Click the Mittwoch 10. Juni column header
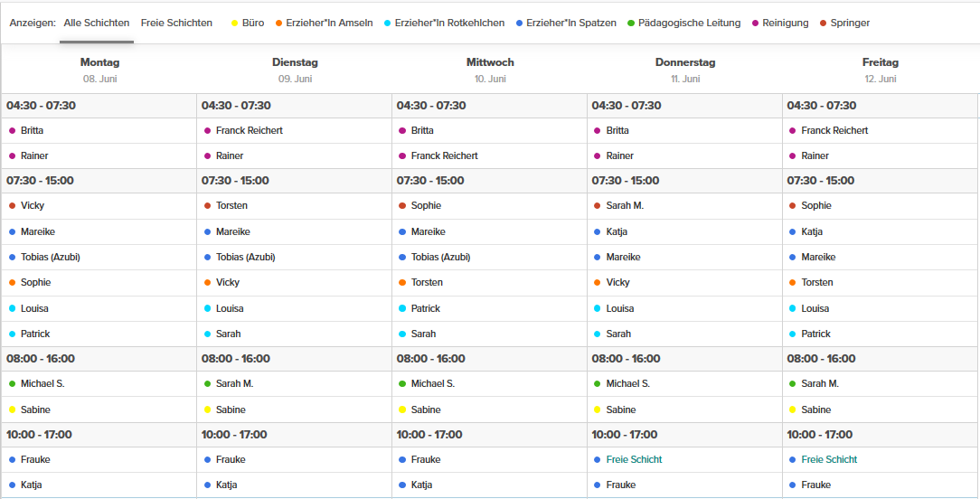Screen dimensions: 980x499 pos(490,70)
